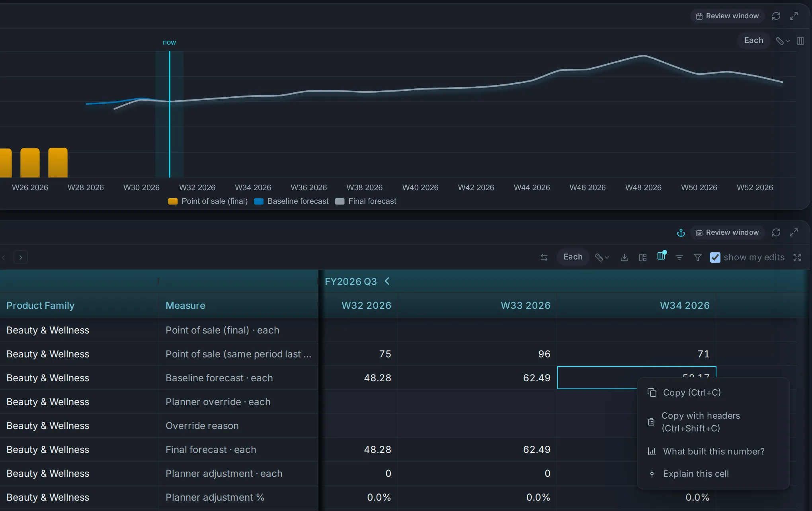This screenshot has width=812, height=511.
Task: Toggle Baseline forecast legend swatch
Action: [259, 201]
